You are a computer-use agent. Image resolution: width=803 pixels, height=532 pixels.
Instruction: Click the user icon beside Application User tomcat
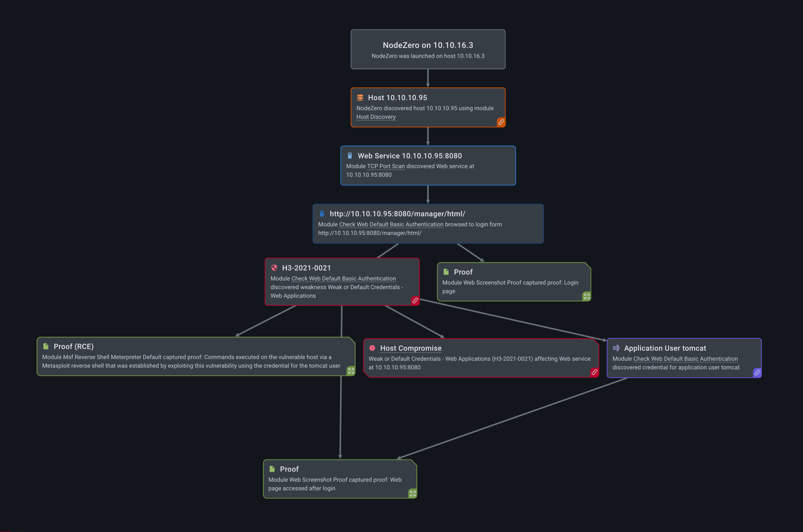(616, 348)
